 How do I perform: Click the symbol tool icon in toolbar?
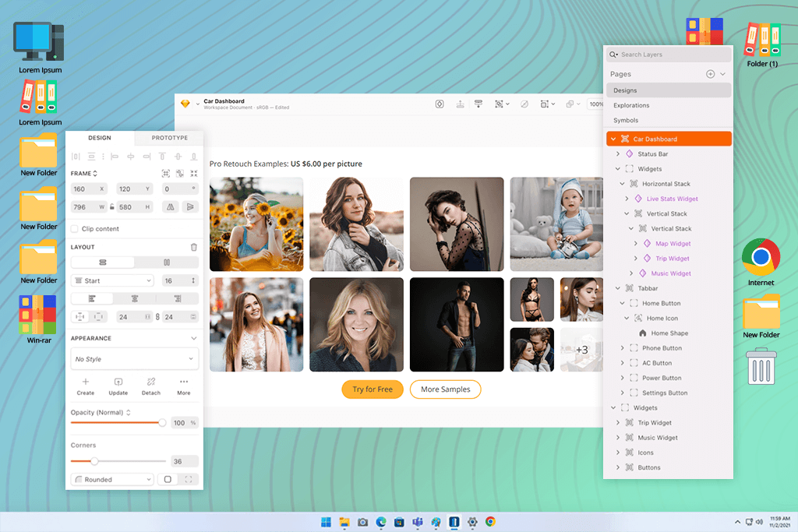[440, 104]
